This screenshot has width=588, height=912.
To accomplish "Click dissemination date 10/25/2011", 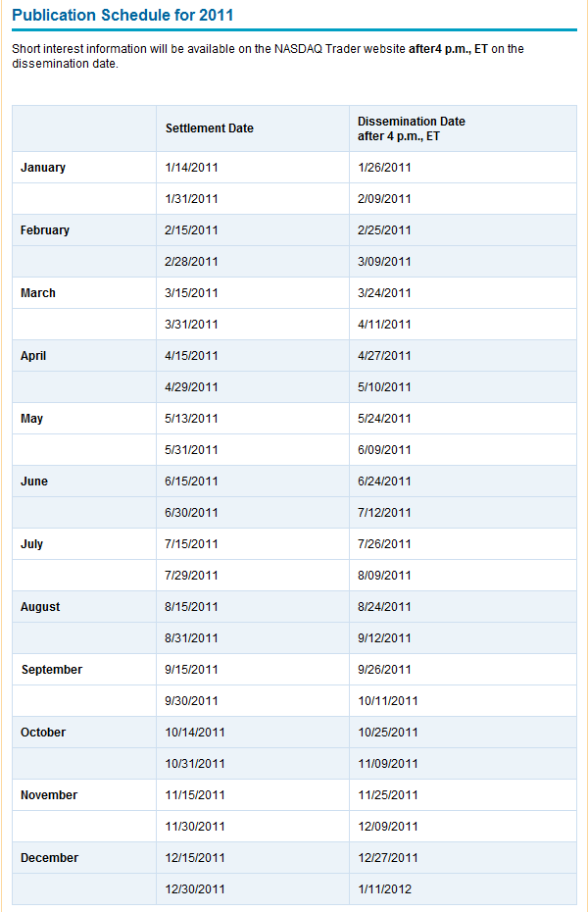I will coord(387,733).
